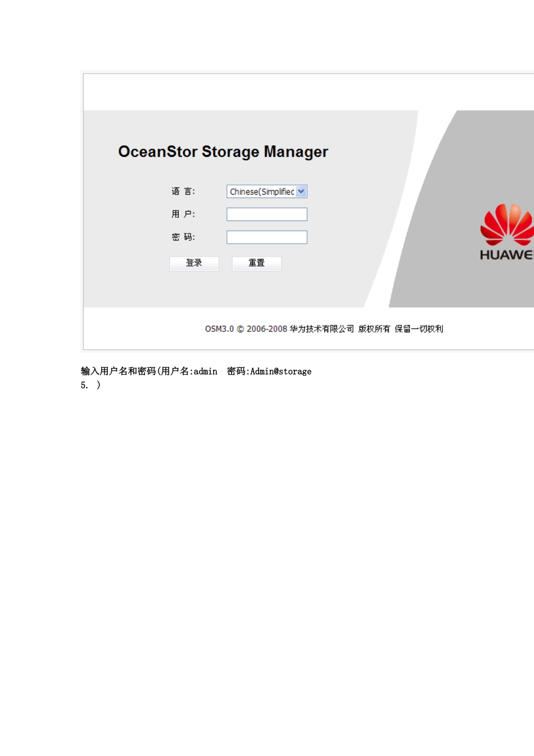Click the OceanStor Storage Manager title
The image size is (534, 756).
tap(223, 152)
